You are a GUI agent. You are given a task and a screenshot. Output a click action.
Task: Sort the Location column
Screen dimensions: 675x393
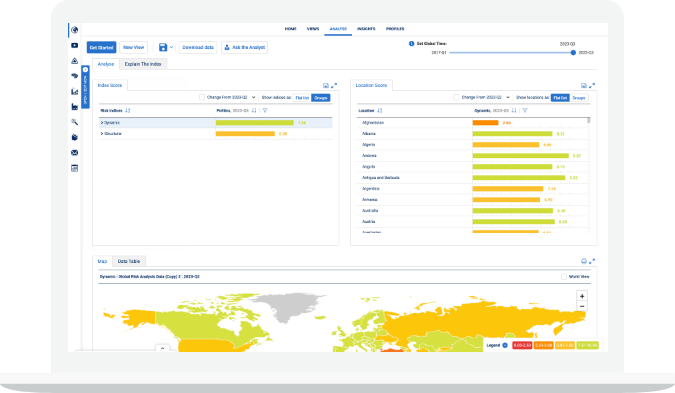click(379, 111)
